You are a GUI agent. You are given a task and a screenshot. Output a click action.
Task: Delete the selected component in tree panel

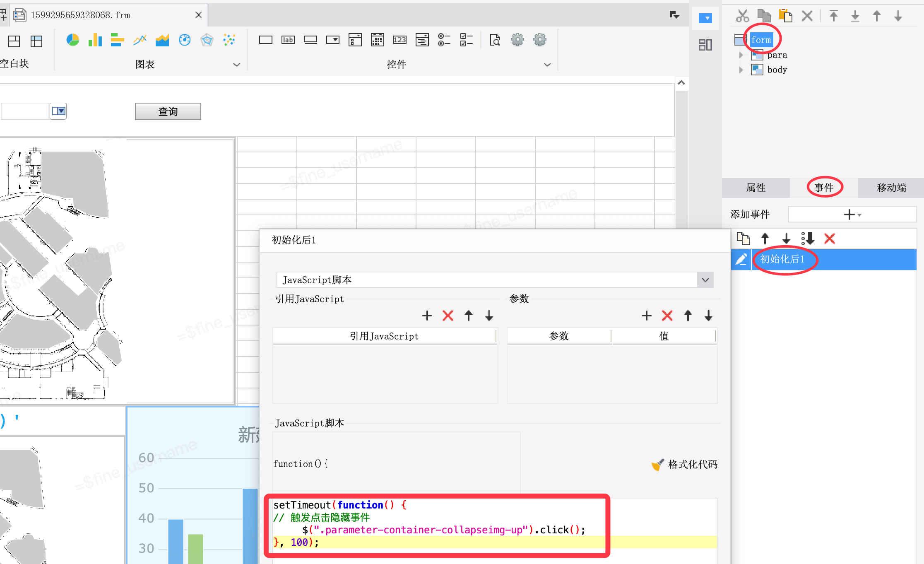tap(807, 16)
